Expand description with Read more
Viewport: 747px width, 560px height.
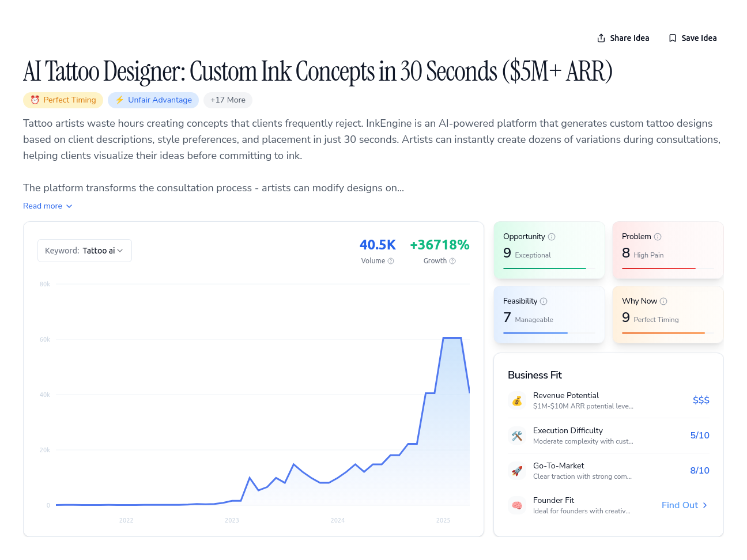pos(48,206)
